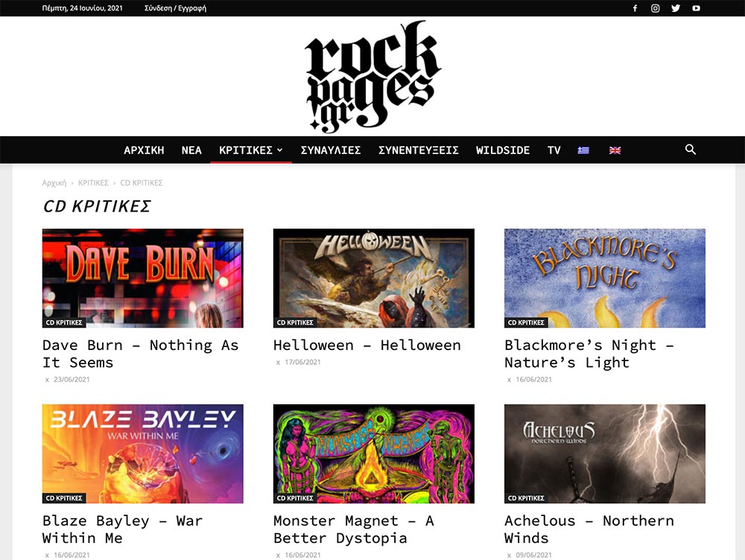
Task: Expand the ΚΡΙΤΙΚΕΣ dropdown menu
Action: [x=251, y=150]
